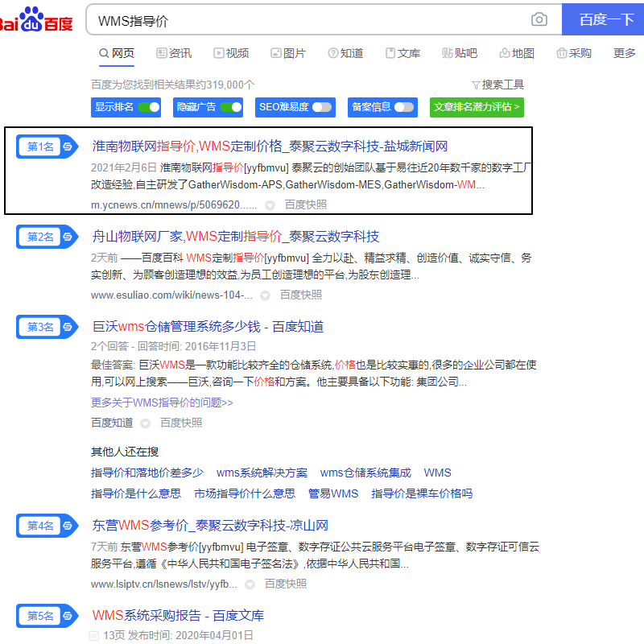
Task: Open the 视频 tab
Action: click(231, 53)
